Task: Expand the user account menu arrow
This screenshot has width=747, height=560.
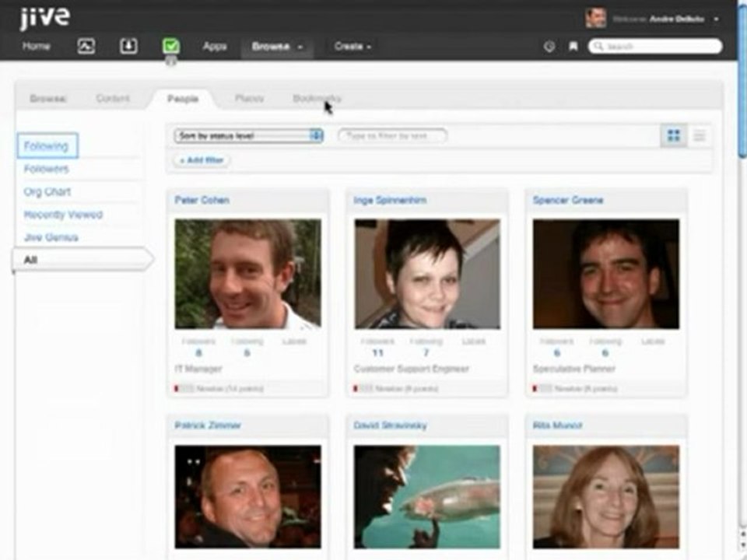Action: 716,19
